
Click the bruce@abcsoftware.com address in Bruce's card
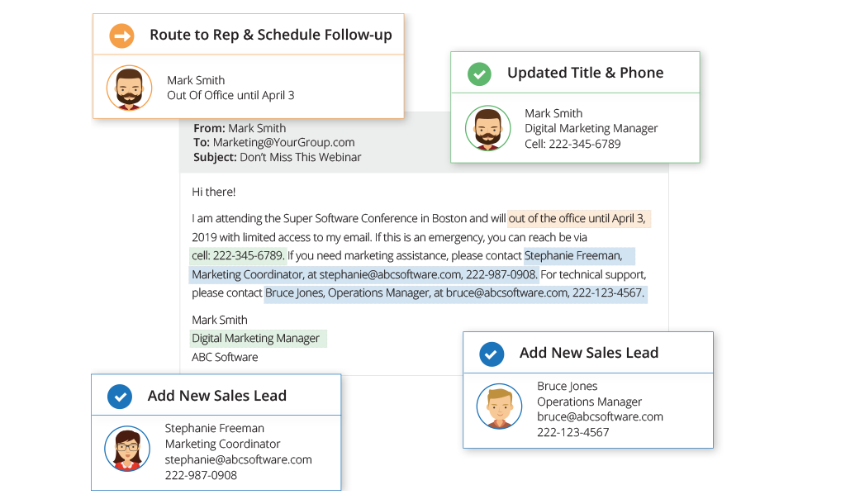[600, 417]
